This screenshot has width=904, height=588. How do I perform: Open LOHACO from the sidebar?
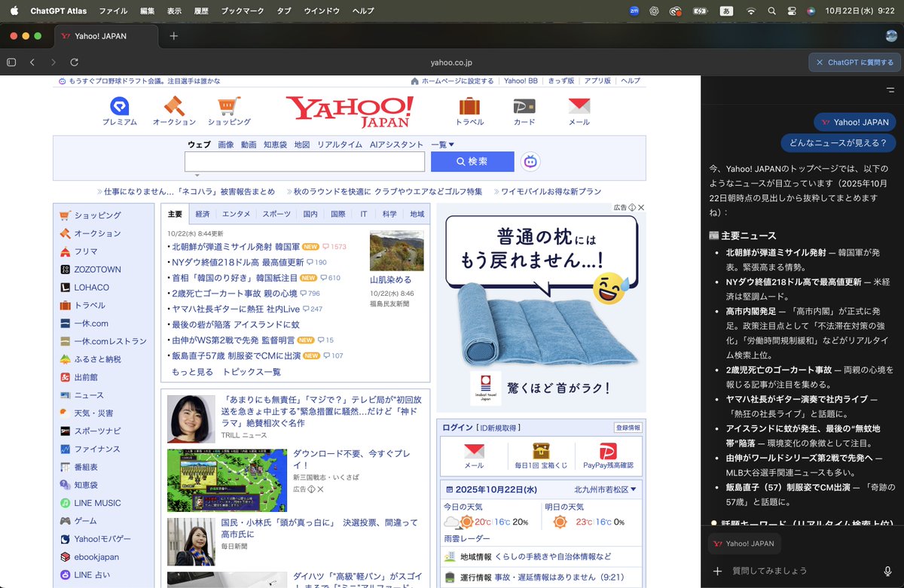[91, 288]
